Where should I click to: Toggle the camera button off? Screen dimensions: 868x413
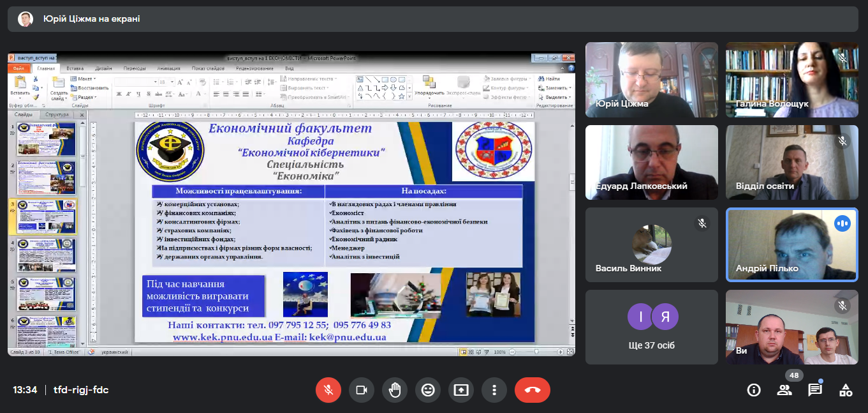pyautogui.click(x=362, y=390)
